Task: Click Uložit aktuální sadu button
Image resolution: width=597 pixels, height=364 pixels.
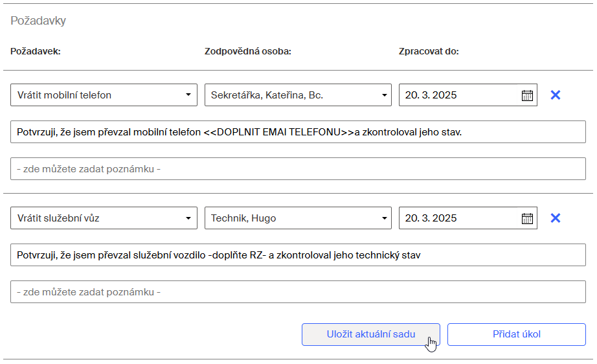Action: 371,334
